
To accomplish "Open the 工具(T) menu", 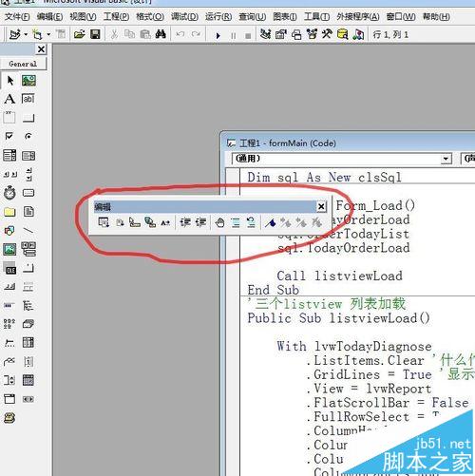I will click(x=316, y=16).
